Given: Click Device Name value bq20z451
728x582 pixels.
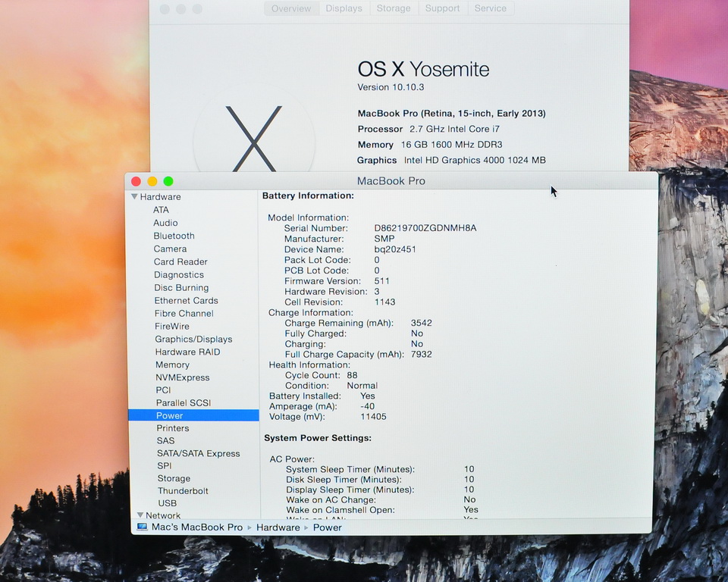Looking at the screenshot, I should pyautogui.click(x=395, y=249).
